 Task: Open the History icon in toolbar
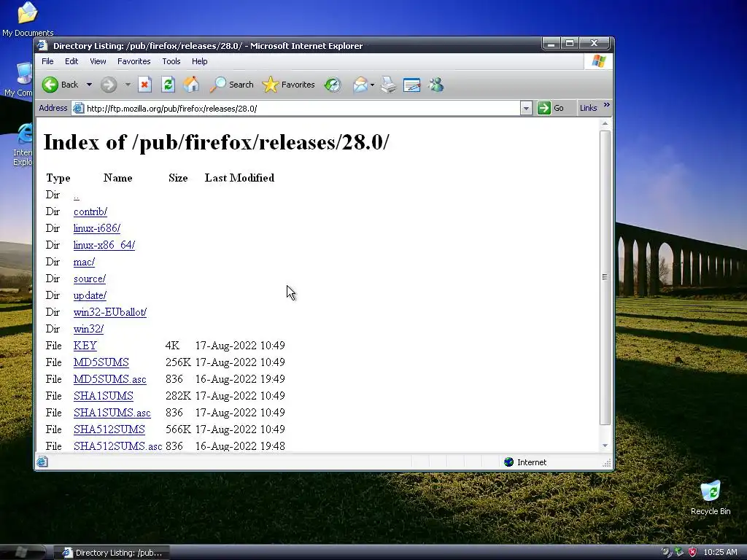click(x=333, y=85)
